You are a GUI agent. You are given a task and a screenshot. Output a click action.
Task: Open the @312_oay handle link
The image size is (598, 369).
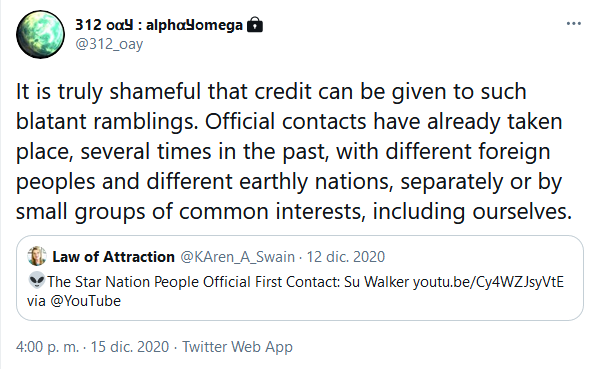(x=109, y=44)
